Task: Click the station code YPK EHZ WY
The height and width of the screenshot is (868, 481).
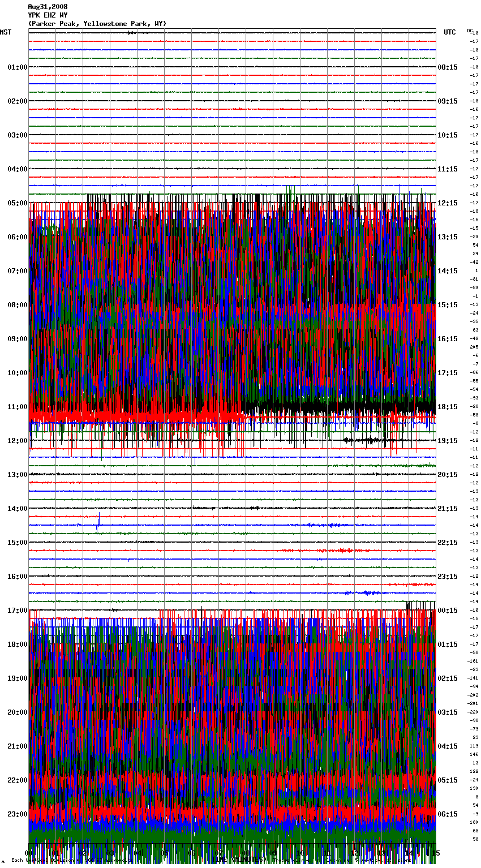Action: coord(48,15)
